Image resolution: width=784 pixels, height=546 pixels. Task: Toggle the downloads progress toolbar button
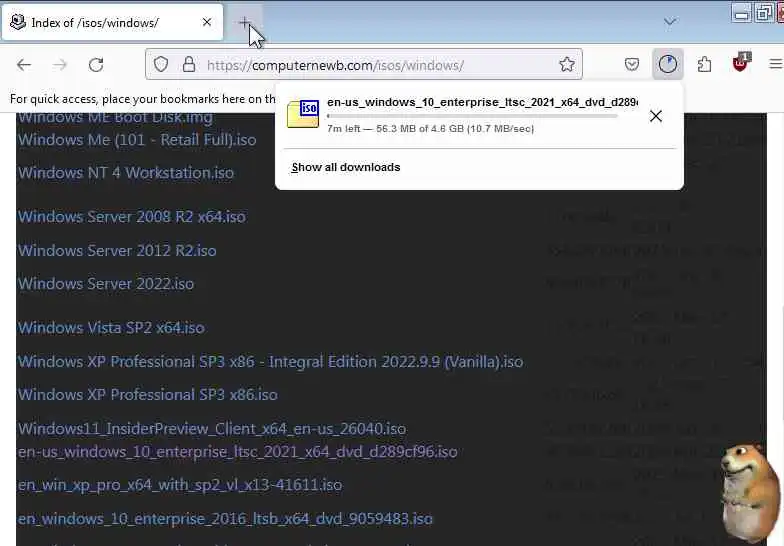tap(668, 64)
